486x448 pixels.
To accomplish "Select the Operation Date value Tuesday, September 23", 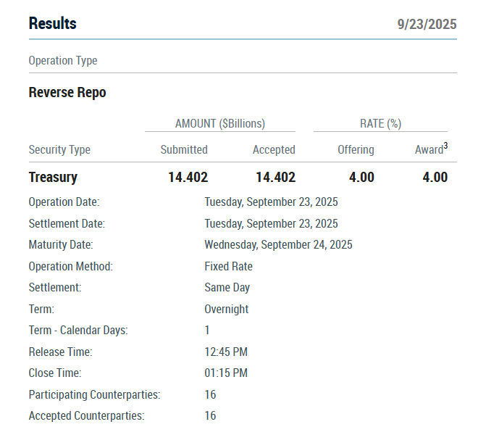I will point(271,202).
